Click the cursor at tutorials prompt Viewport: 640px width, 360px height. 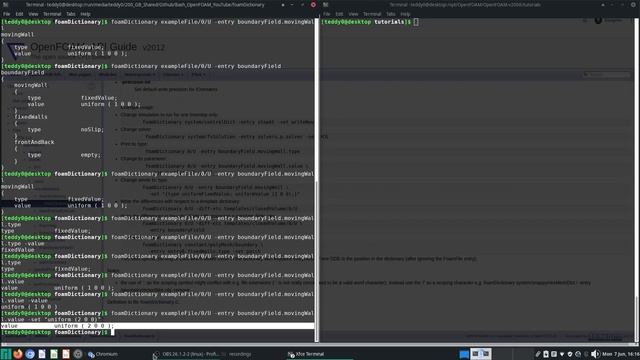tap(416, 22)
